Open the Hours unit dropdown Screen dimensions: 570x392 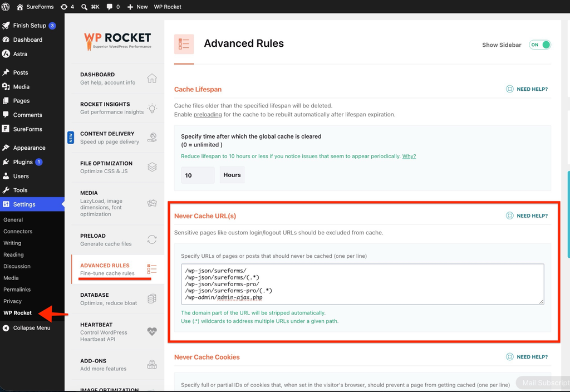232,175
